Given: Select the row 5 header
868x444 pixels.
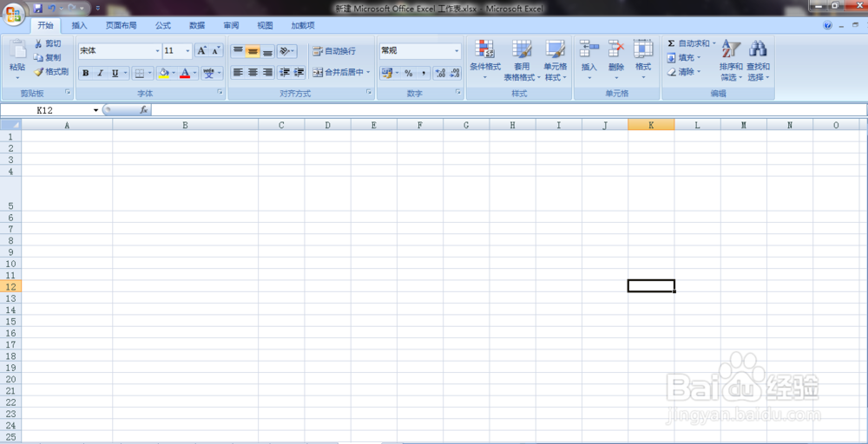Looking at the screenshot, I should coord(10,193).
